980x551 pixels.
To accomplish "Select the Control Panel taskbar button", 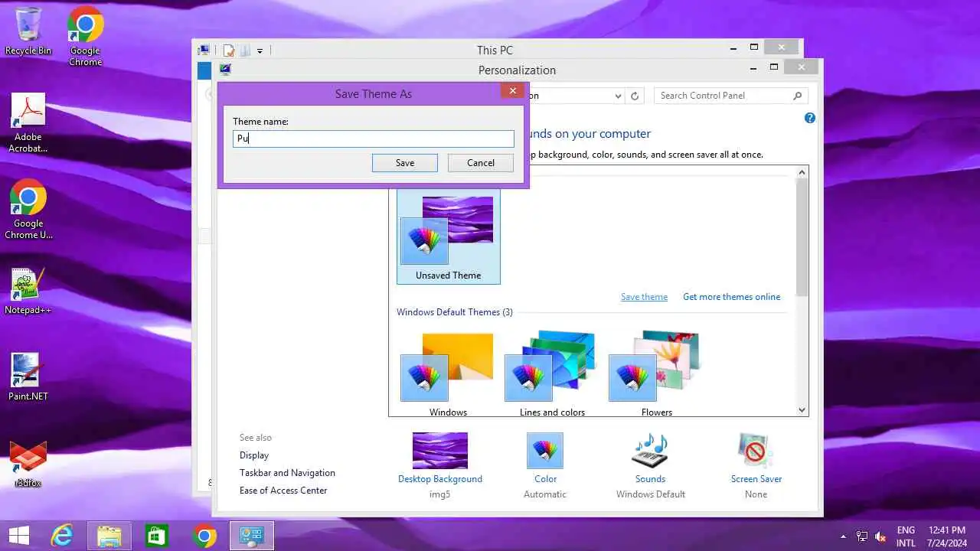I will click(251, 536).
